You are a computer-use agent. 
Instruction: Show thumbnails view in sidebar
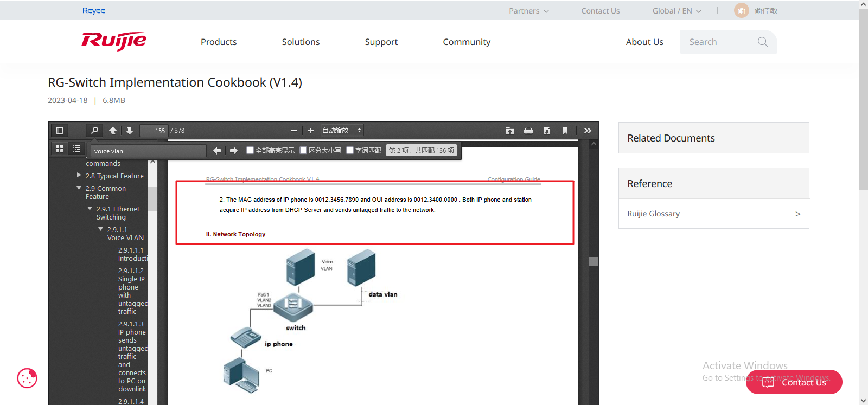point(60,148)
